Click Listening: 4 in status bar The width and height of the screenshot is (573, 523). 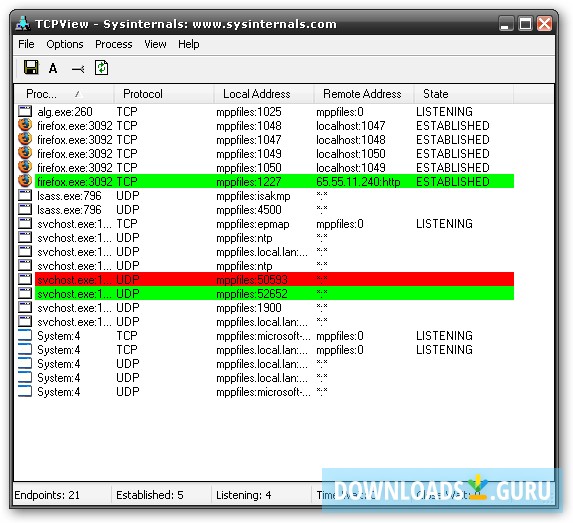point(244,495)
